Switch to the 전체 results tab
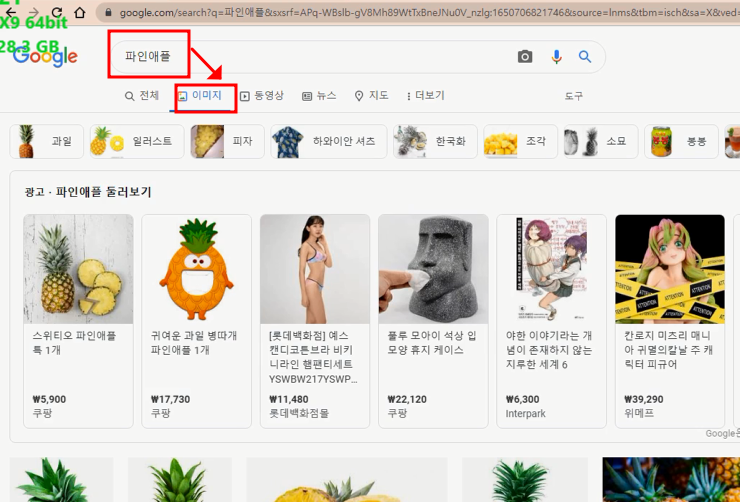 [142, 96]
